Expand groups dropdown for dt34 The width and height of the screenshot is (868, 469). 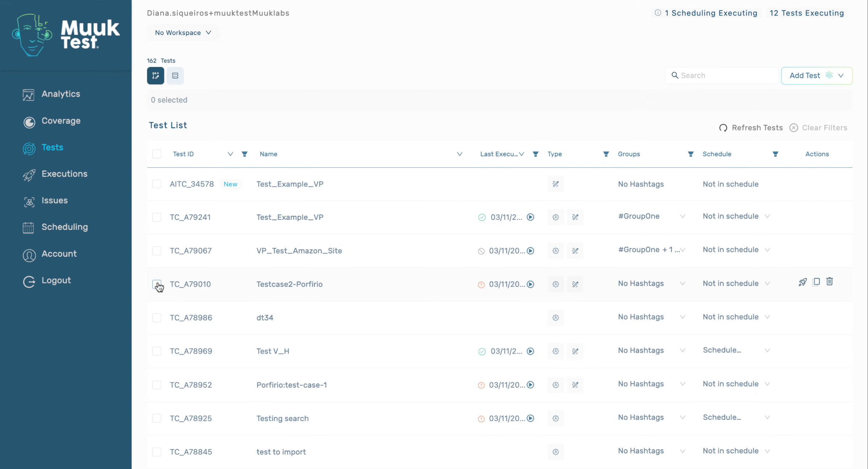point(682,317)
